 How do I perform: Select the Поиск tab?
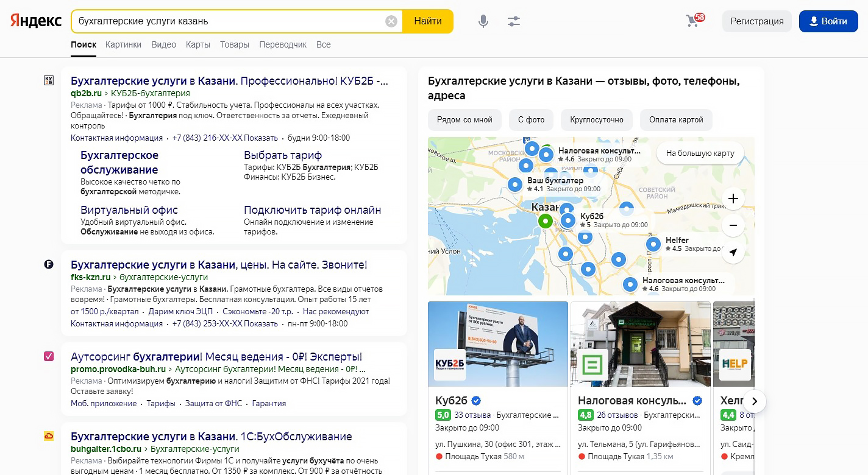(x=84, y=44)
